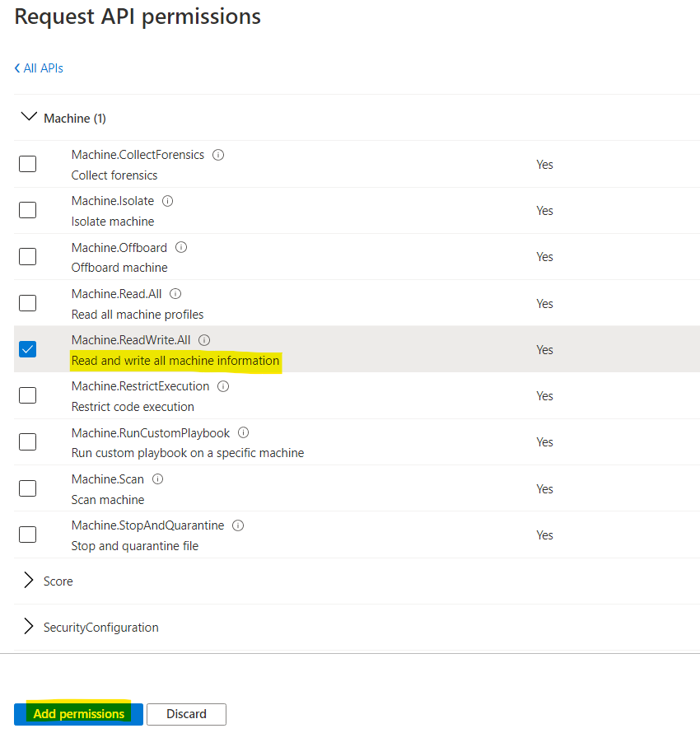Uncheck the Machine.ReadWrite.All permission
The image size is (700, 733).
point(28,349)
